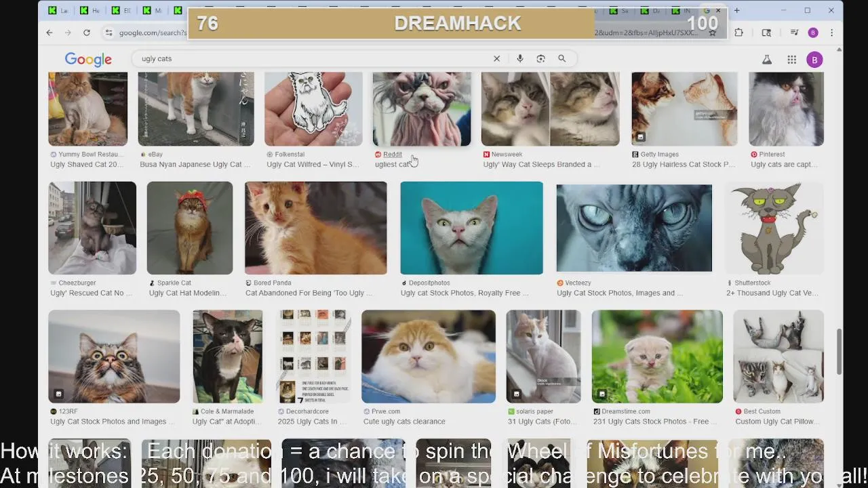Screen dimensions: 868x488
Task: Clear the 'ugly cats' search text
Action: (x=496, y=59)
